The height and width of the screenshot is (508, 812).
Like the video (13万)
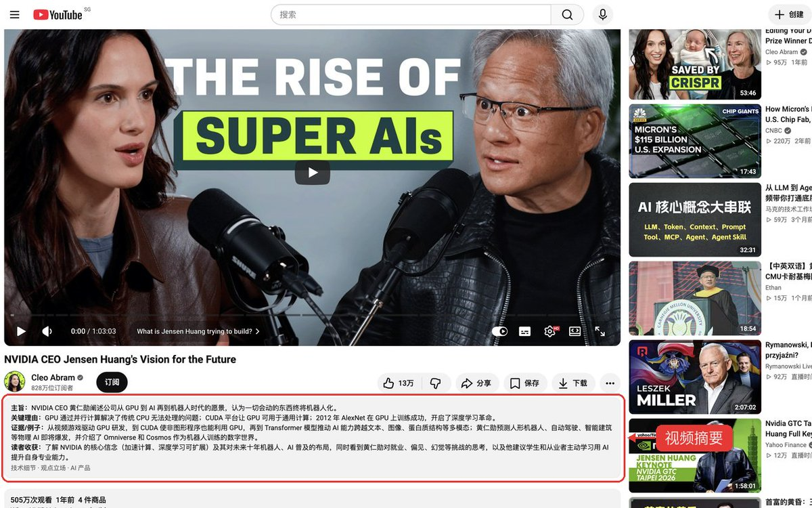click(399, 383)
